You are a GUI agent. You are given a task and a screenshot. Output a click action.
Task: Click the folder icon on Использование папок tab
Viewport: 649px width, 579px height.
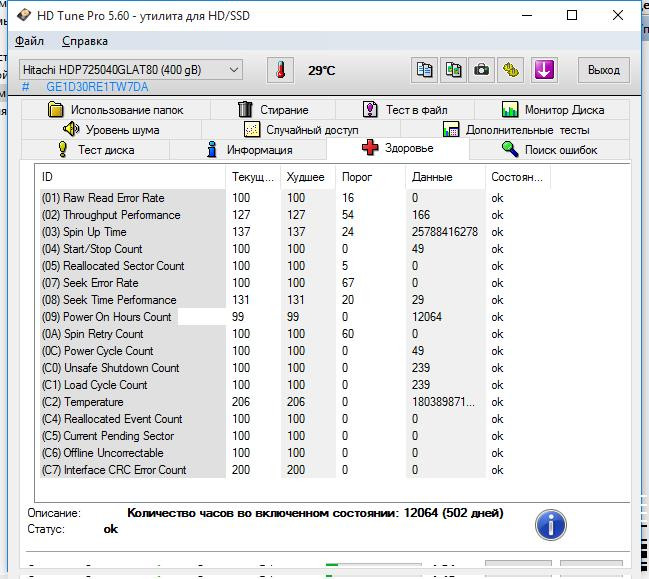click(55, 110)
